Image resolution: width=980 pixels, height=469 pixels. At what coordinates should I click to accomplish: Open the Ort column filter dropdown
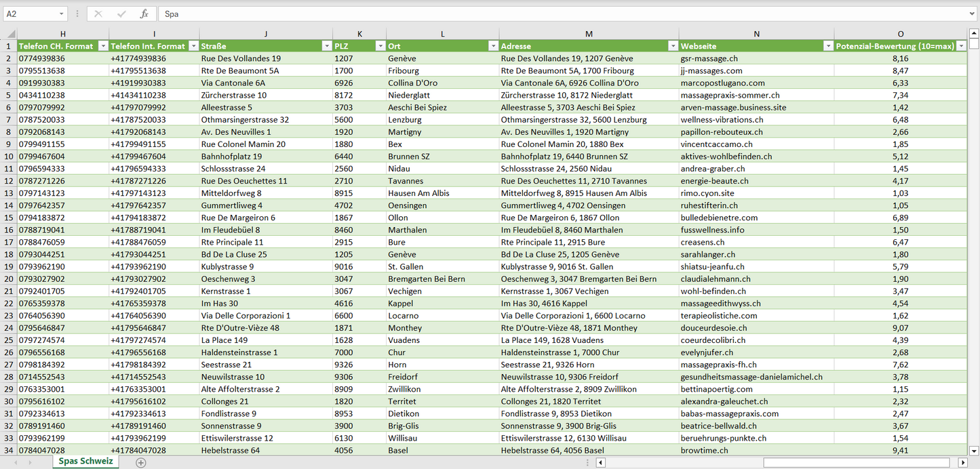492,46
